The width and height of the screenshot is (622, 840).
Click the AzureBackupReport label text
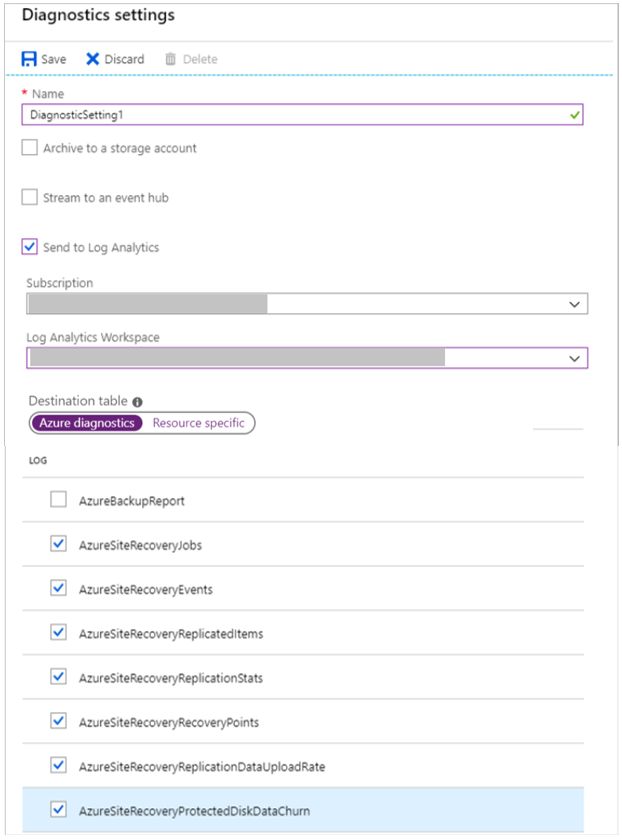coord(132,501)
